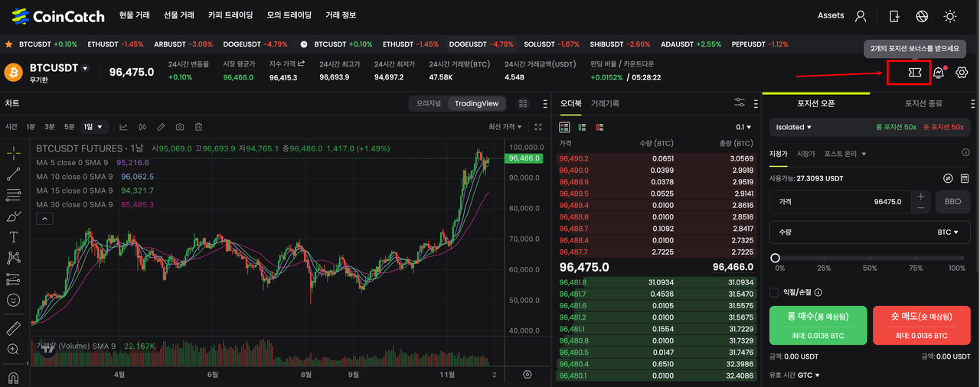Image resolution: width=980 pixels, height=387 pixels.
Task: Open the order book 0.1 precision dropdown
Action: [743, 127]
